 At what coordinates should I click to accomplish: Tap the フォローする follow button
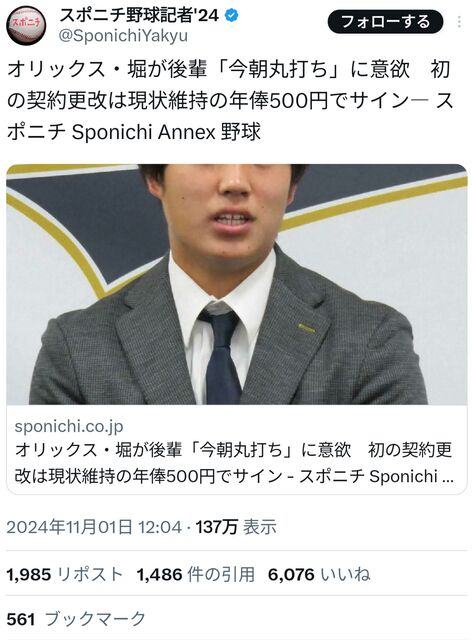[385, 22]
